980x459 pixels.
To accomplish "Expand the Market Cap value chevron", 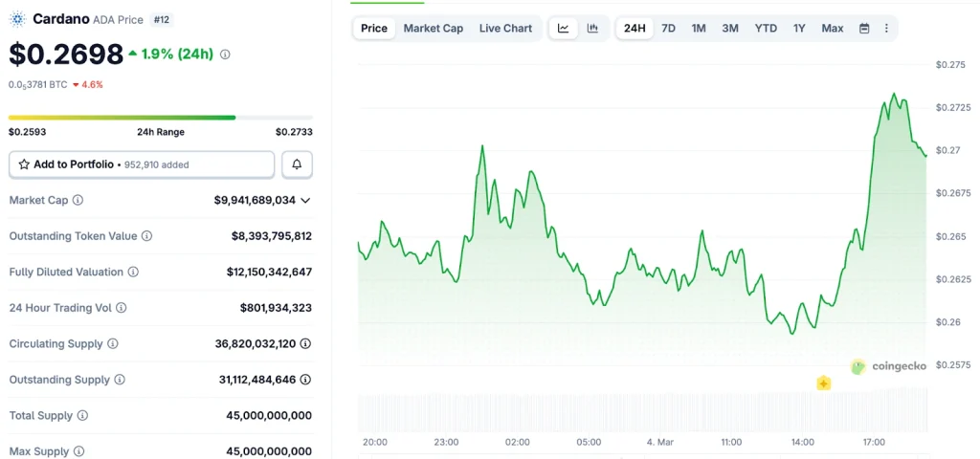I will (305, 201).
